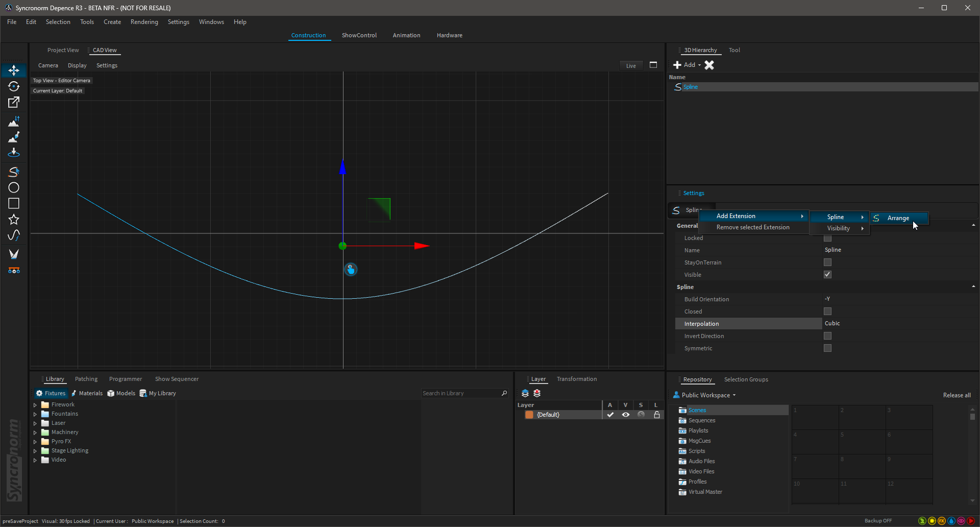Open the Transformation tab
The image size is (980, 527).
pyautogui.click(x=577, y=379)
